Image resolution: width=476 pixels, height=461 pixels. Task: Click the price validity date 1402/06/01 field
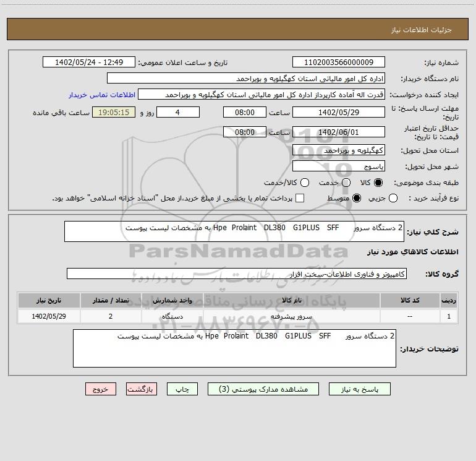tap(339, 132)
